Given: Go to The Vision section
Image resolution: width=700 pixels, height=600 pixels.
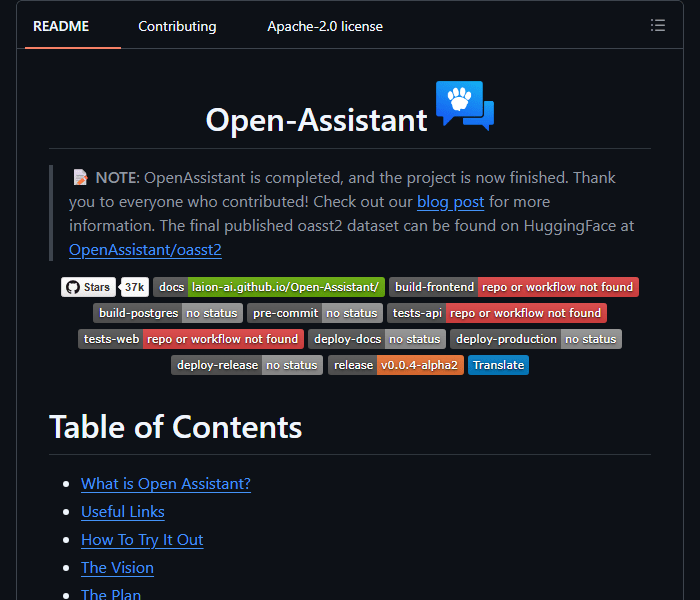Looking at the screenshot, I should [x=117, y=568].
